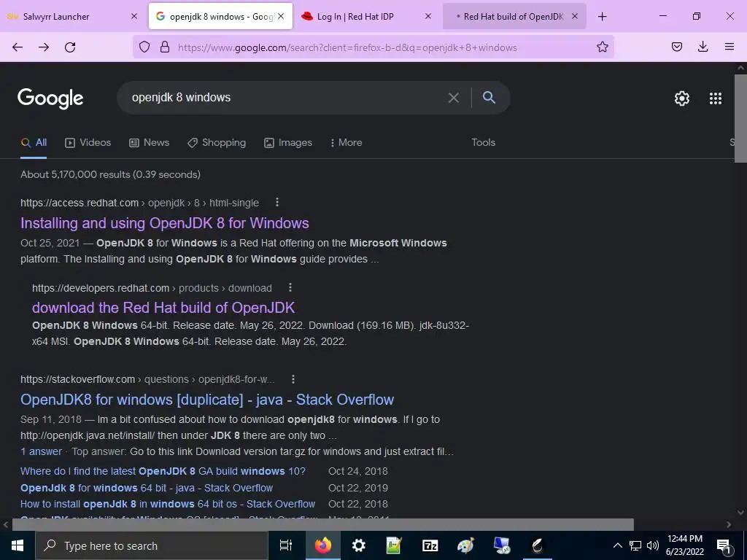The width and height of the screenshot is (747, 560).
Task: Open options for stackoverflow.com result
Action: point(293,379)
